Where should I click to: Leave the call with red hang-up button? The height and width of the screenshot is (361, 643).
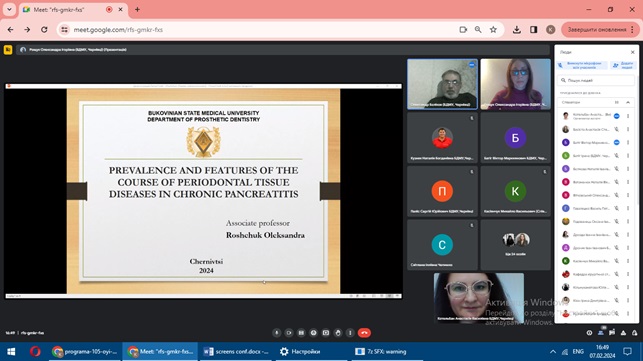(364, 333)
